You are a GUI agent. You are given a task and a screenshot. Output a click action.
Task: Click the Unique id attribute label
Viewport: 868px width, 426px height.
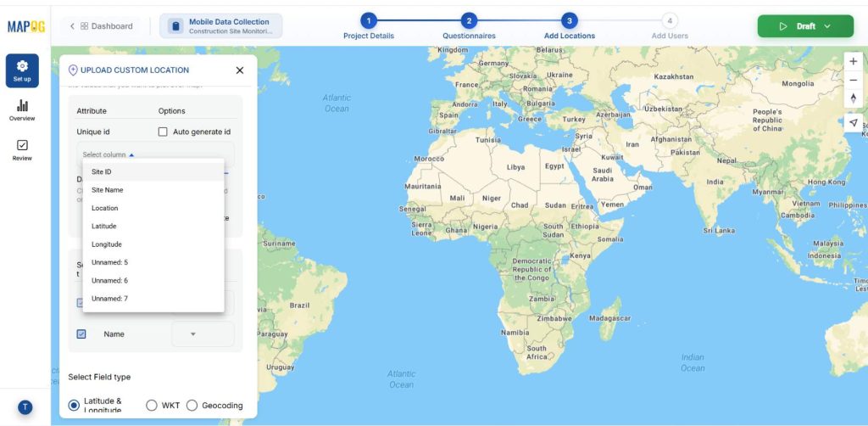pyautogui.click(x=93, y=132)
